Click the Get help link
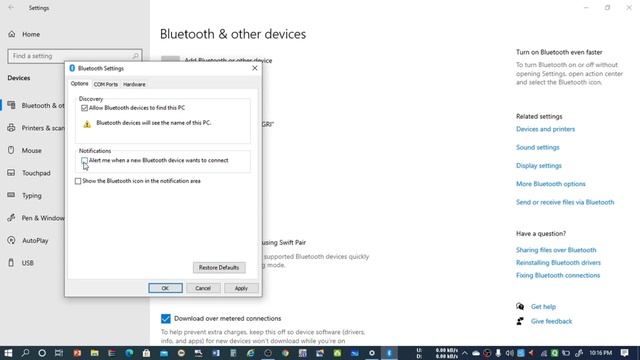Viewport: 640px width, 360px height. pos(543,307)
